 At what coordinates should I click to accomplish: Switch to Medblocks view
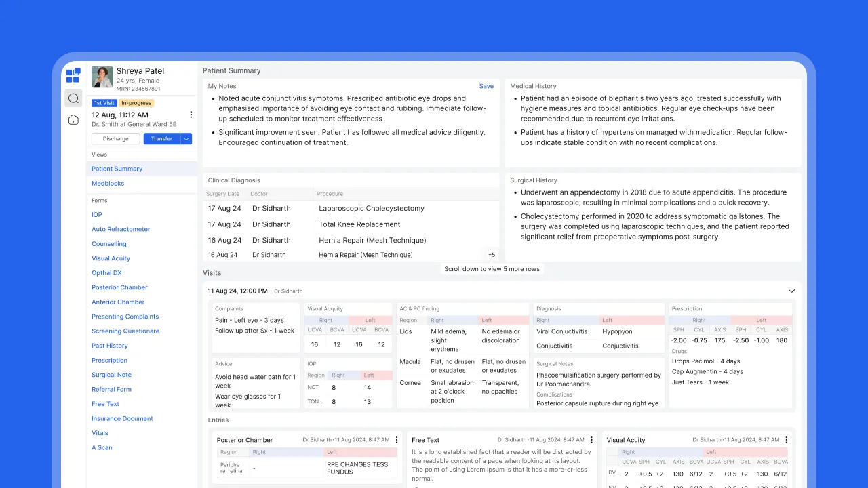point(108,184)
